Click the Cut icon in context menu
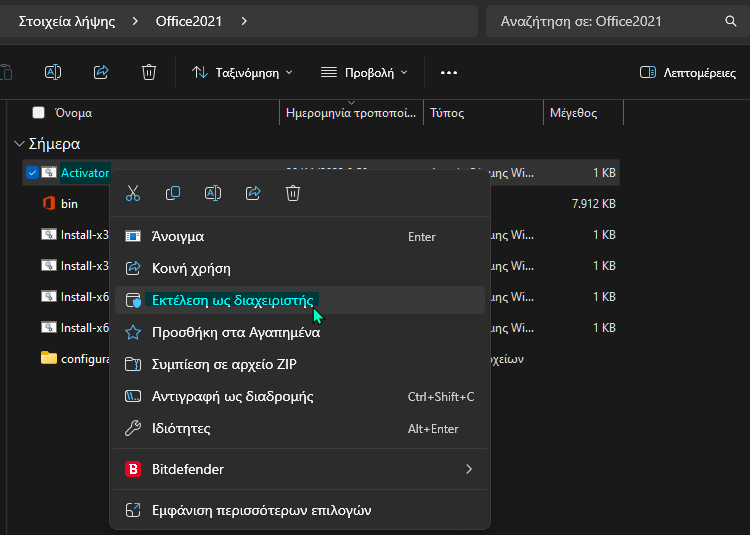 tap(133, 193)
